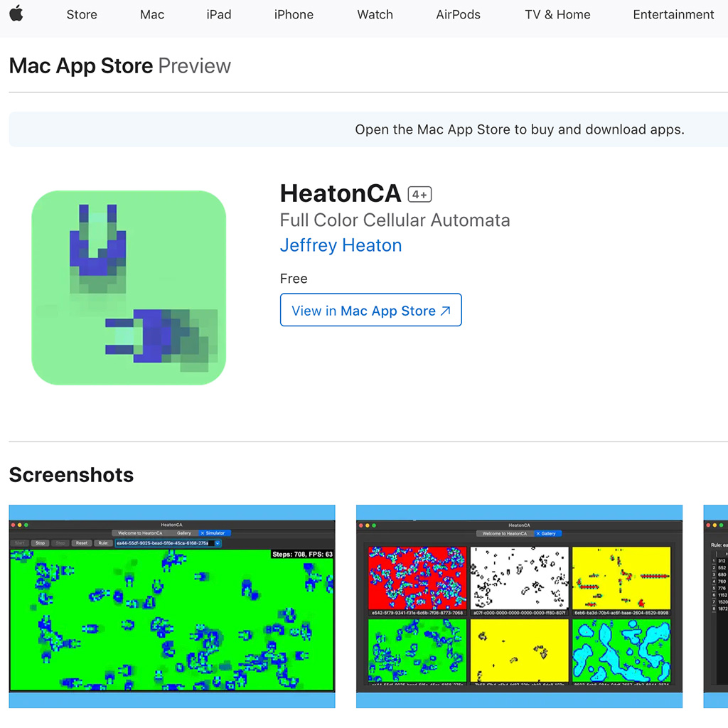Image resolution: width=728 pixels, height=728 pixels.
Task: Click the HeatonCA app title
Action: point(341,193)
